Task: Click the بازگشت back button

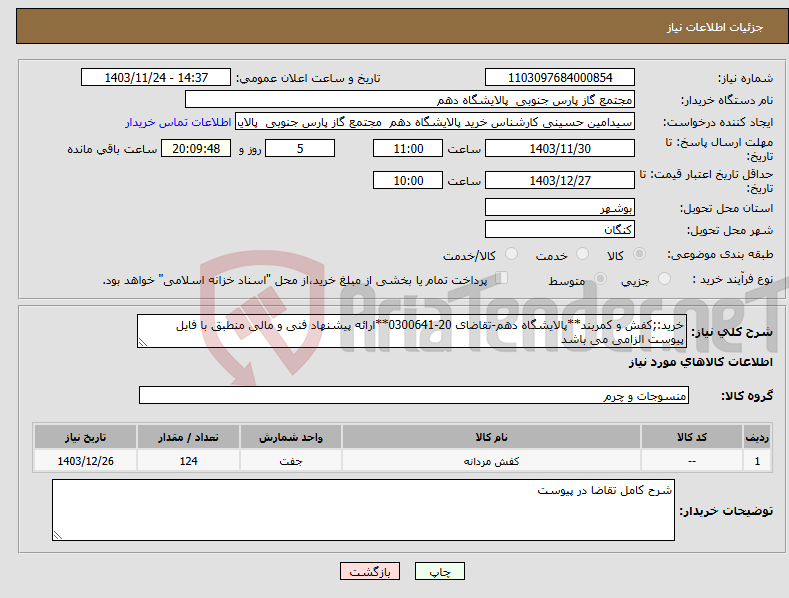Action: click(x=370, y=571)
